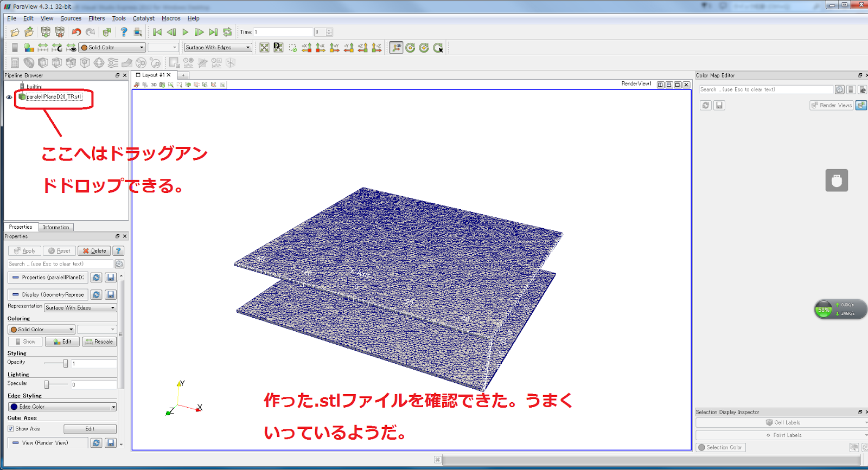Click the Apply button
Screen dimensions: 868x470
coord(24,251)
